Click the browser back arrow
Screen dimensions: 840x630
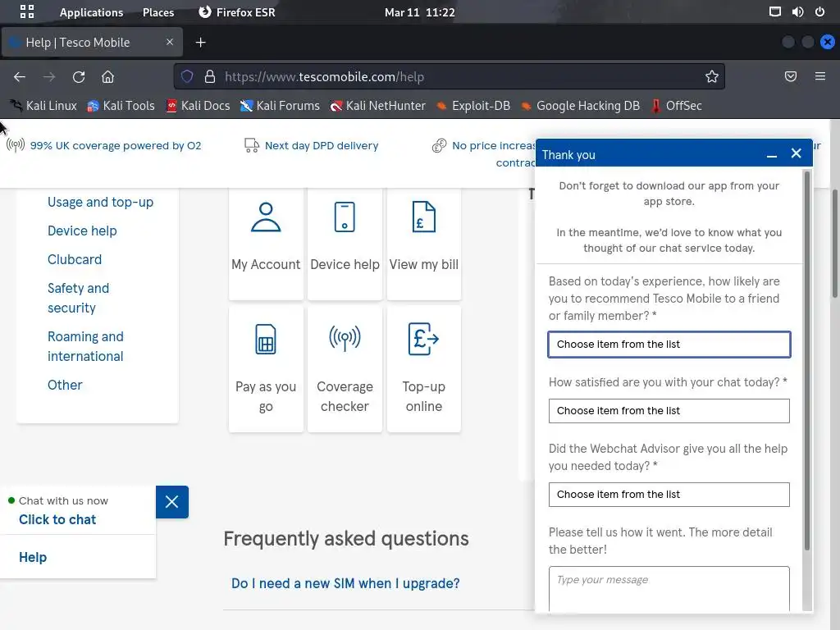[x=20, y=76]
